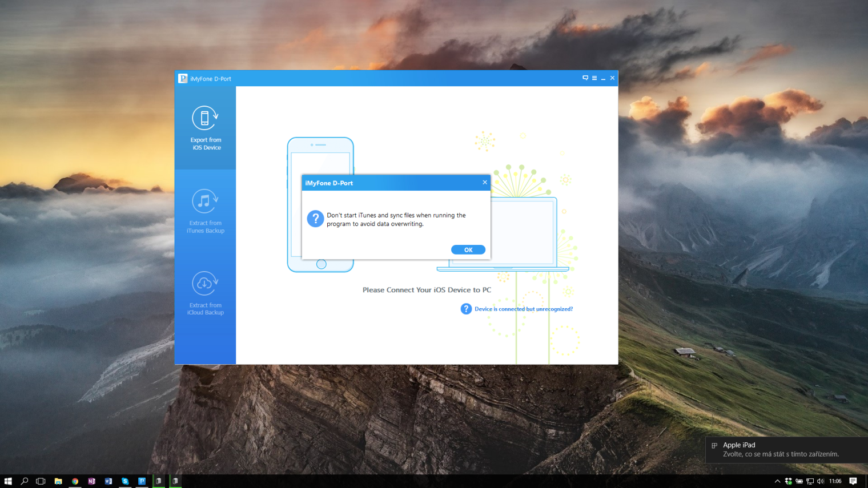Switch to Google Chrome on the taskbar
The height and width of the screenshot is (488, 868).
click(75, 481)
